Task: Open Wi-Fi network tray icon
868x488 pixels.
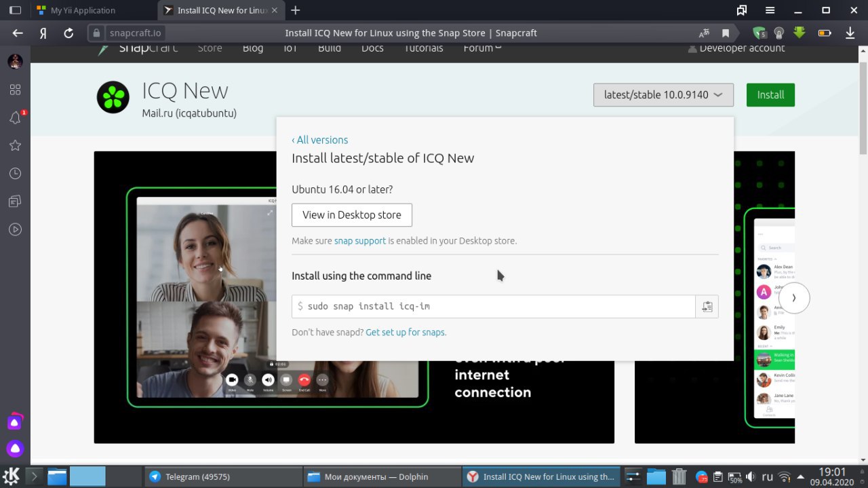Action: click(x=785, y=476)
